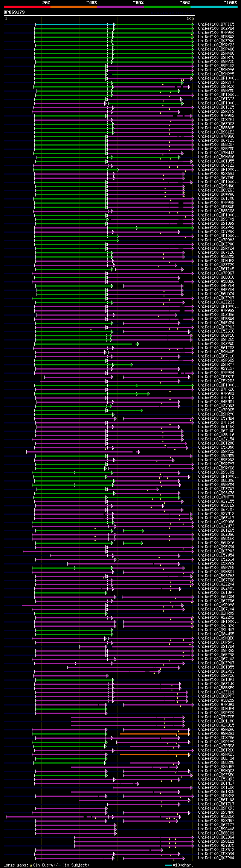Select hit label UniRef100_B6UAZ4
The image size is (241, 868).
click(x=216, y=294)
